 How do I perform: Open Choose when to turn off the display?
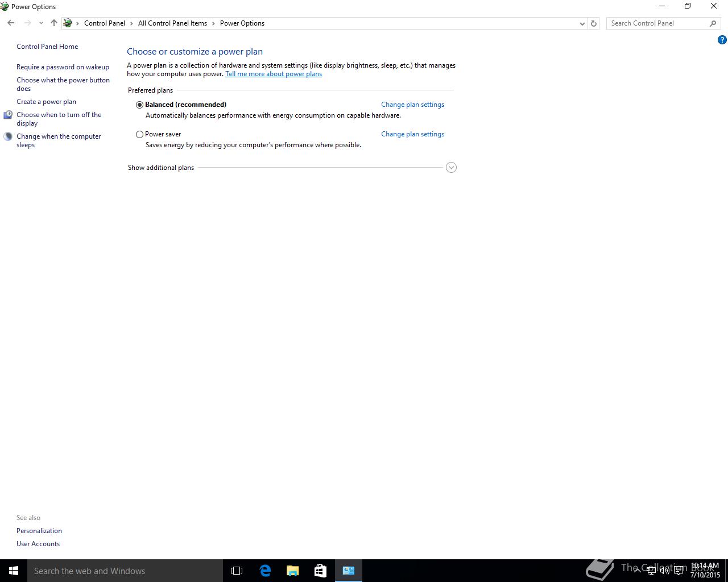click(x=59, y=119)
